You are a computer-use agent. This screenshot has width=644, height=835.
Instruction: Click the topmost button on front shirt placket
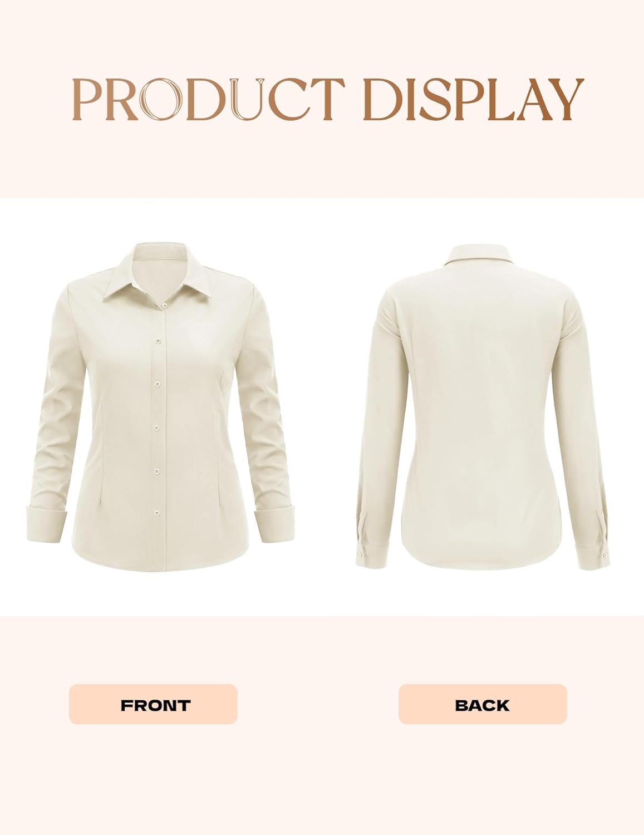(x=165, y=304)
